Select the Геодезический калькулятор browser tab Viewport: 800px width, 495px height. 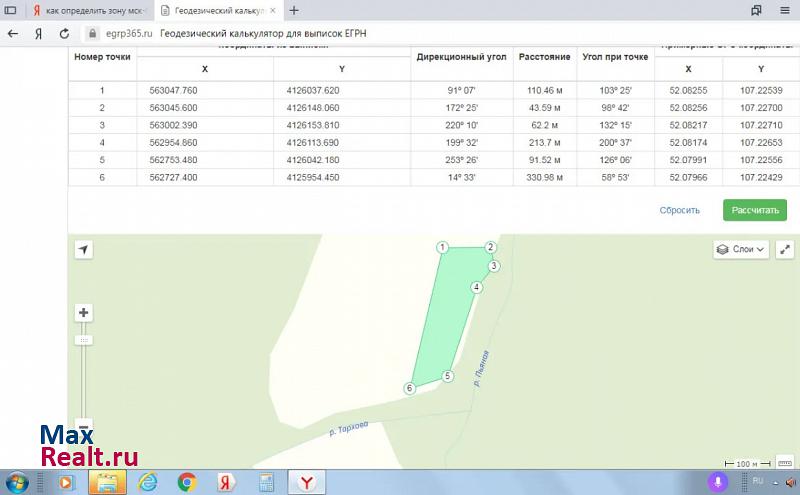pos(216,11)
